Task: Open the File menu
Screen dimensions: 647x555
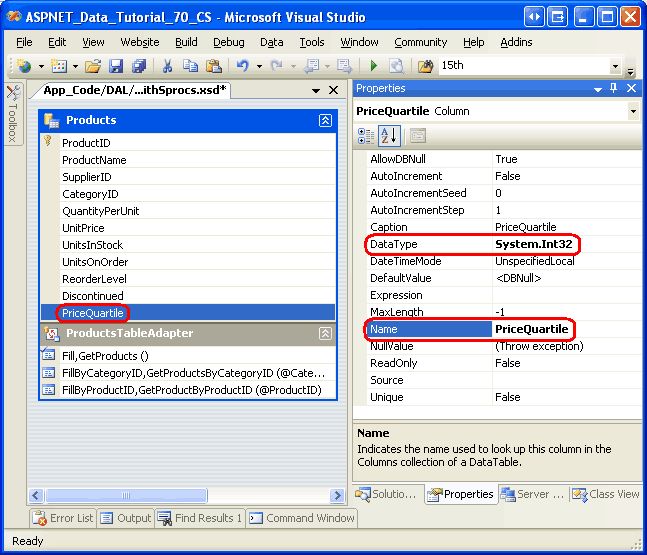Action: [x=24, y=42]
